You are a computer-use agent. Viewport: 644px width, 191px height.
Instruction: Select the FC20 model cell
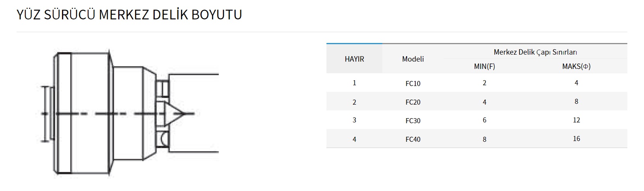click(413, 102)
